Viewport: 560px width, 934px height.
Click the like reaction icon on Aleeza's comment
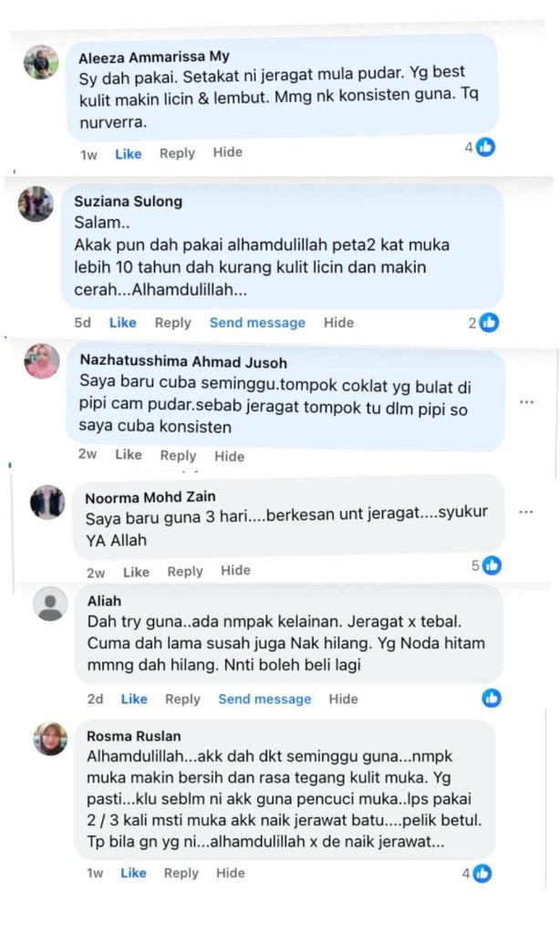coord(486,147)
